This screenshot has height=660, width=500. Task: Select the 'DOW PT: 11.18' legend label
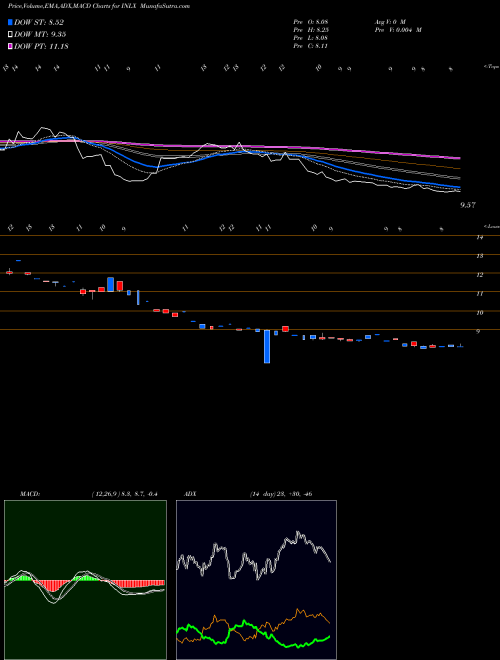coord(41,46)
